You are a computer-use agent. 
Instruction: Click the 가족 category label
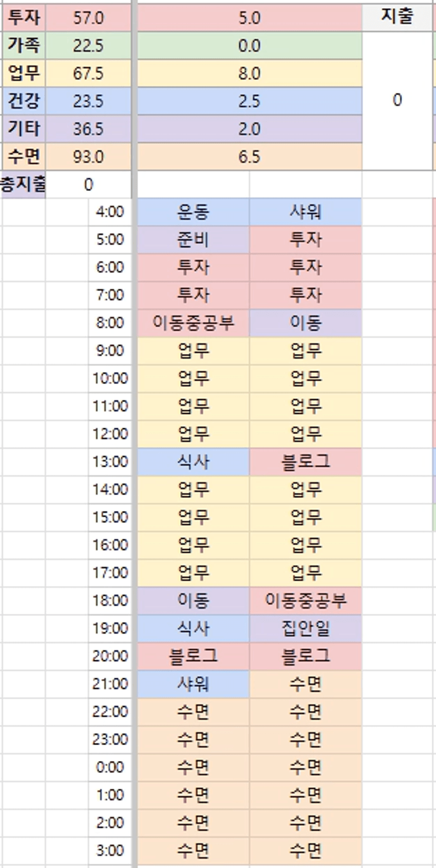(24, 45)
